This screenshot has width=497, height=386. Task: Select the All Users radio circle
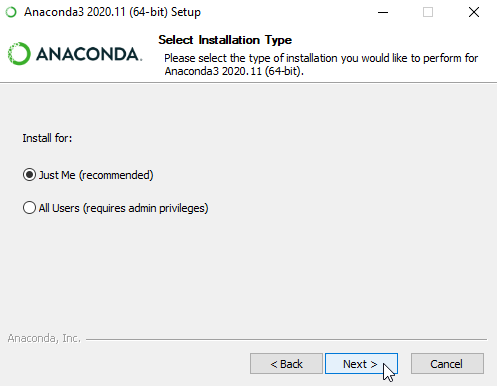tap(29, 208)
